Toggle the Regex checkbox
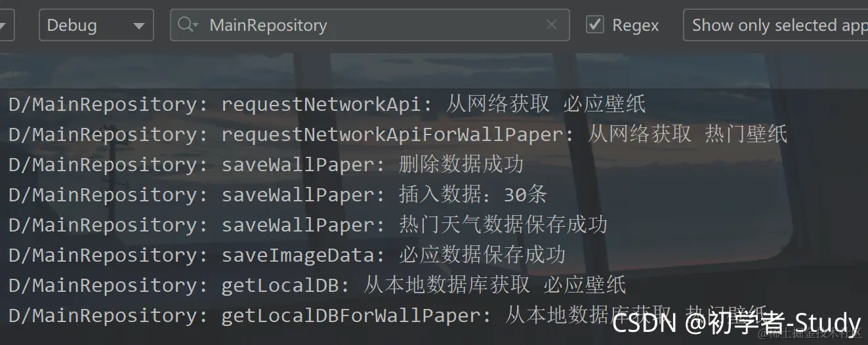Viewport: 868px width, 345px height. click(x=595, y=25)
